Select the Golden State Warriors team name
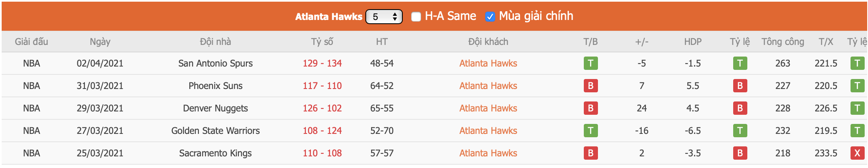868x168 pixels. pos(216,131)
